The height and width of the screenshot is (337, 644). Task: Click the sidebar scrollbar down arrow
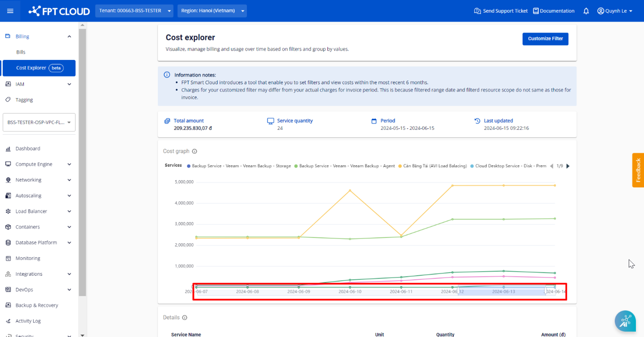coord(82,335)
